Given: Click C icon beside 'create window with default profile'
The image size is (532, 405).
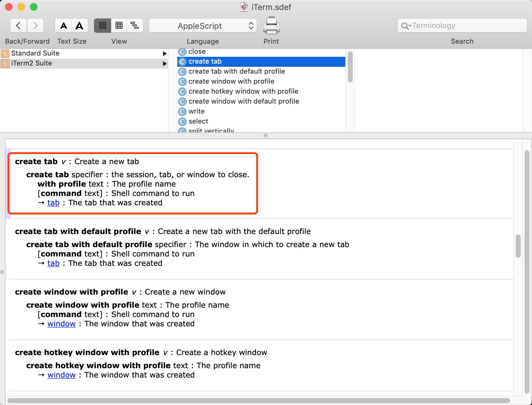Looking at the screenshot, I should [x=182, y=102].
